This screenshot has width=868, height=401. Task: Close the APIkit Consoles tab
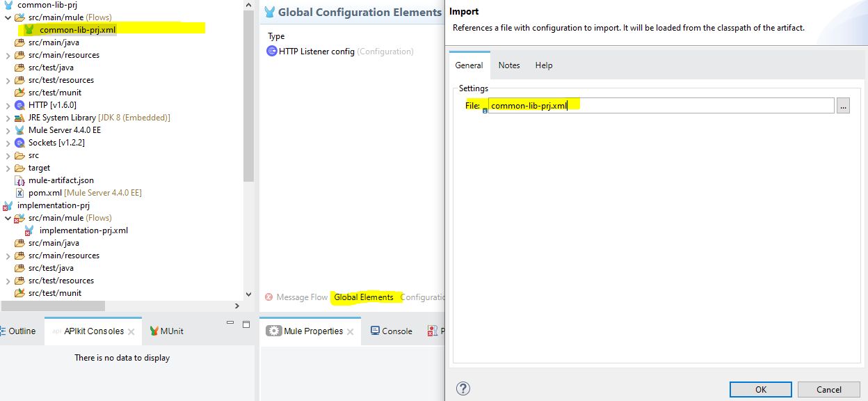[x=131, y=332]
